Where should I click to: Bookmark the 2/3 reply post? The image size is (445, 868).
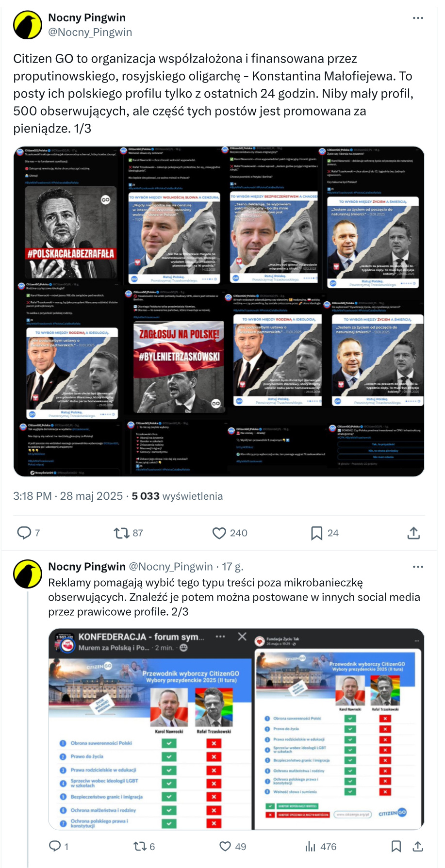pos(396,846)
